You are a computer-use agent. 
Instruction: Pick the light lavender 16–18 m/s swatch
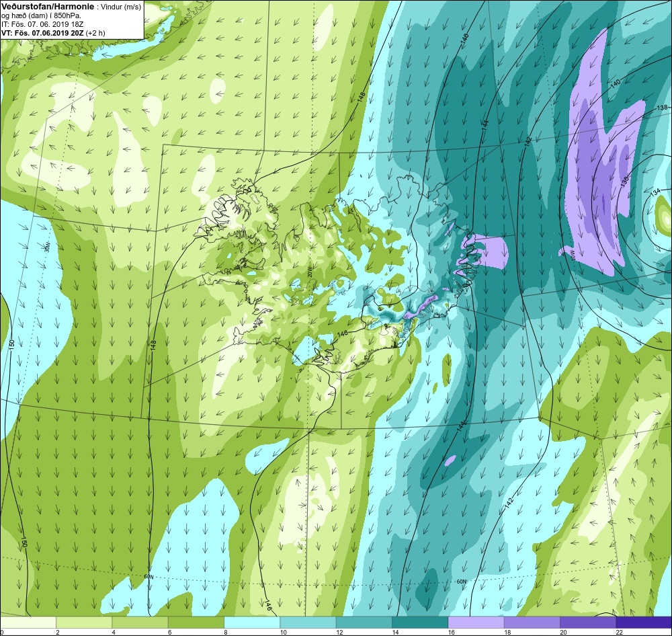[x=476, y=622]
